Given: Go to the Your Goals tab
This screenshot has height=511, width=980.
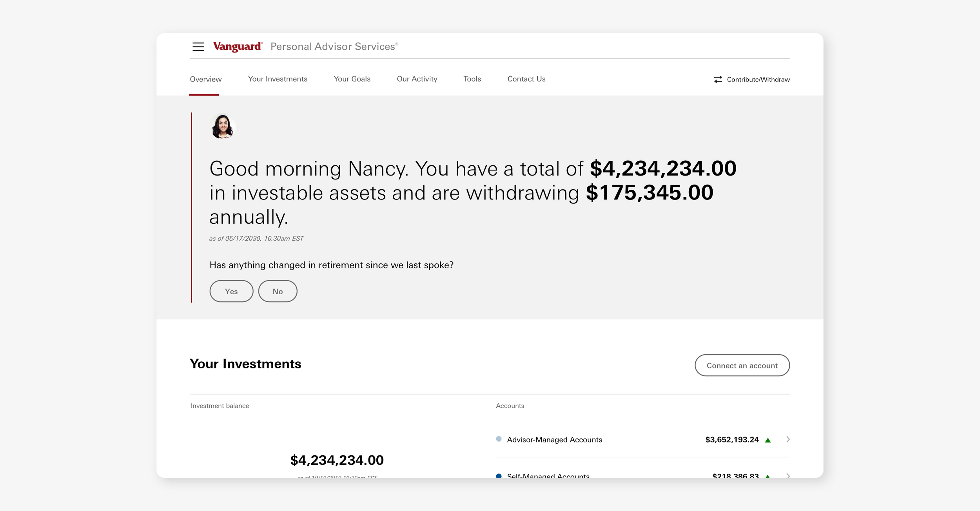Looking at the screenshot, I should (352, 79).
